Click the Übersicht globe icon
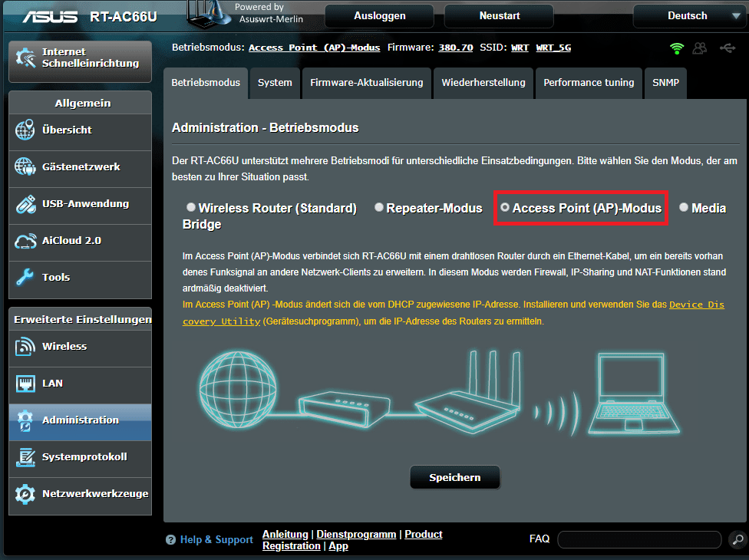Image resolution: width=749 pixels, height=560 pixels. click(x=25, y=130)
